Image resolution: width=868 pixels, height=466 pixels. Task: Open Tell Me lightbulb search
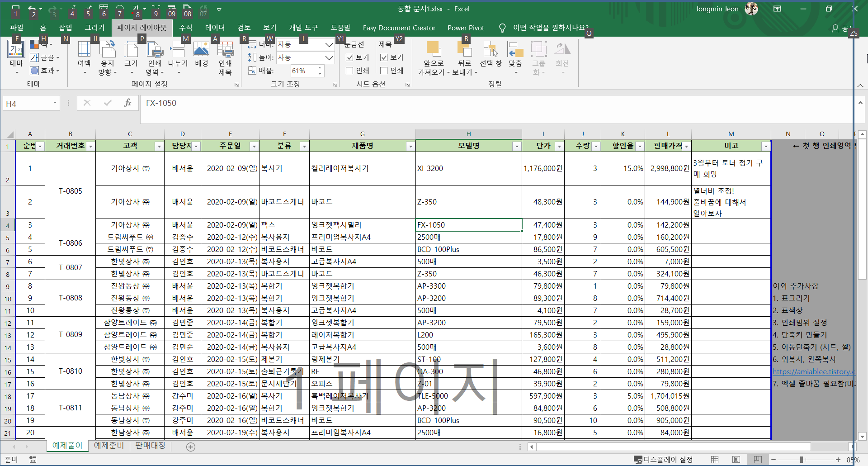[x=502, y=28]
